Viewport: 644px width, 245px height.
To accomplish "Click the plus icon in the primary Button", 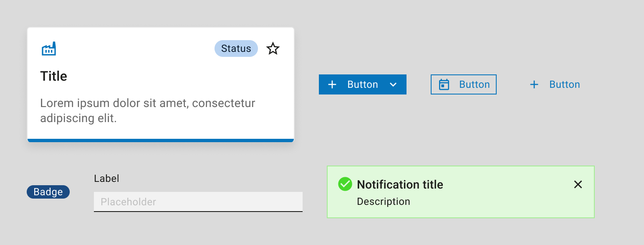I will click(332, 84).
